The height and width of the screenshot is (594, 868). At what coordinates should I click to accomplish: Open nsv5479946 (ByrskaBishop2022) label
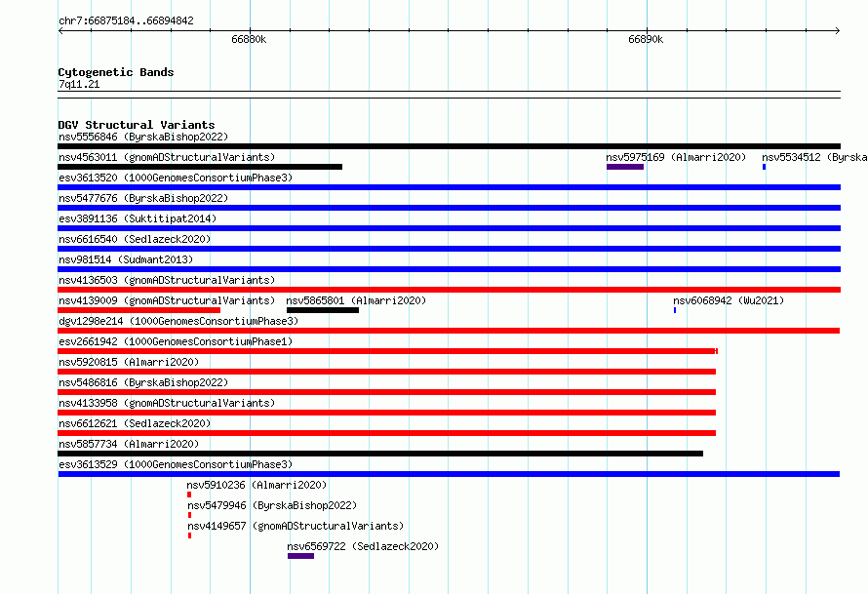[272, 505]
